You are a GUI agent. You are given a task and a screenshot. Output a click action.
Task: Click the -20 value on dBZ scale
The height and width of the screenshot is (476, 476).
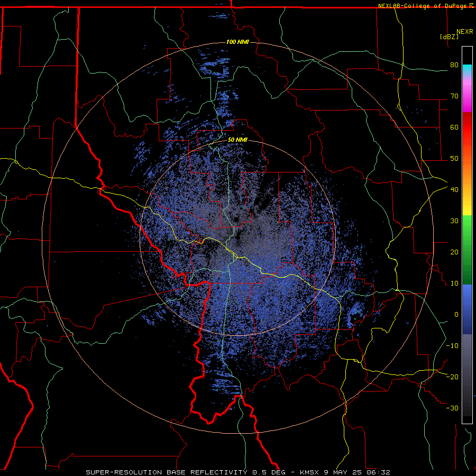[x=452, y=377]
